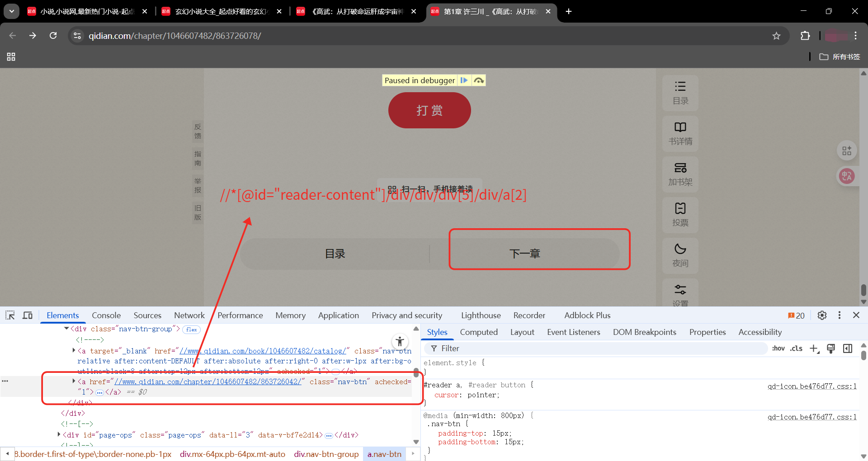Open the Performance panel tab

pyautogui.click(x=240, y=315)
